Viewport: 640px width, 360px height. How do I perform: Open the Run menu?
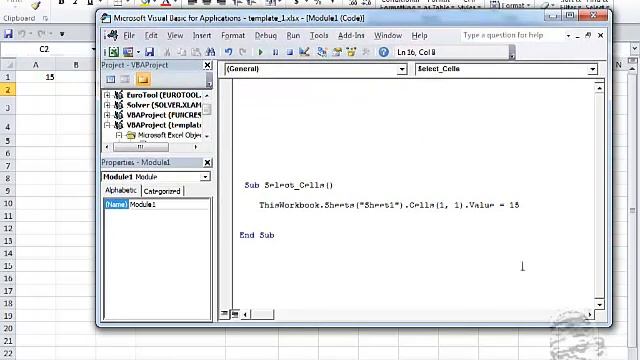click(x=293, y=36)
